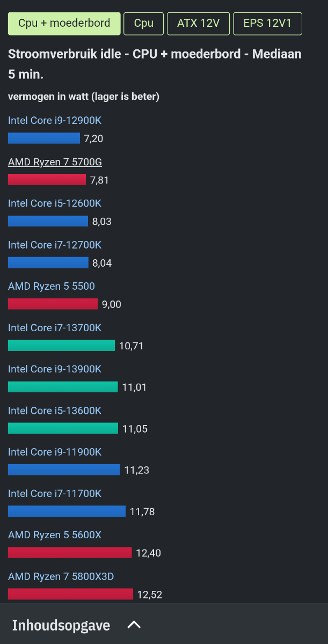328x644 pixels.
Task: Expand the Inhoudsopgave chevron arrow
Action: click(134, 625)
